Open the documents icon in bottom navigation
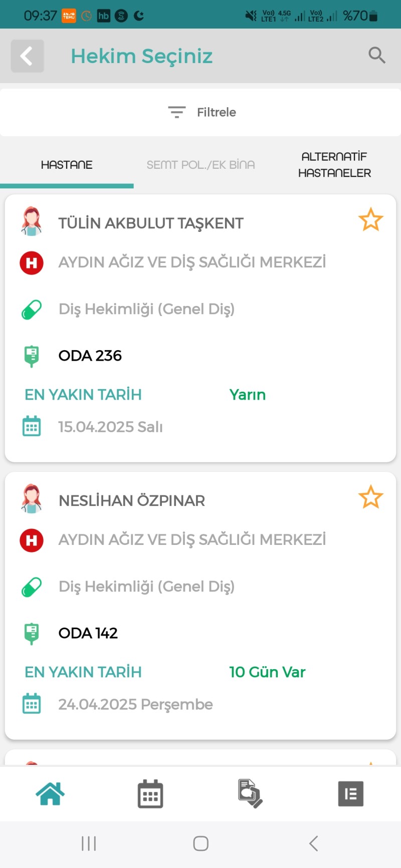This screenshot has width=401, height=868. (x=250, y=794)
